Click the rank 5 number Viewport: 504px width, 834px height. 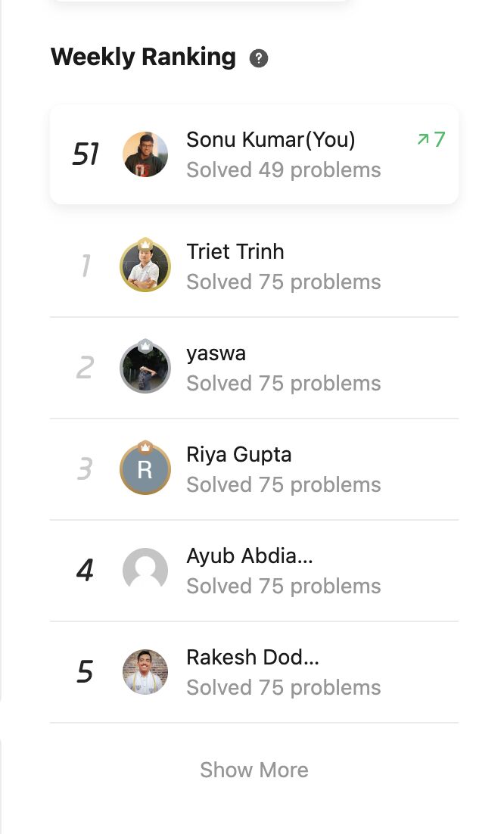tap(85, 672)
